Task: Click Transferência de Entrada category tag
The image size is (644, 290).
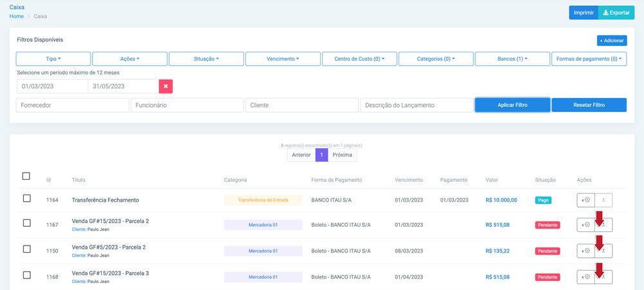Action: click(263, 200)
